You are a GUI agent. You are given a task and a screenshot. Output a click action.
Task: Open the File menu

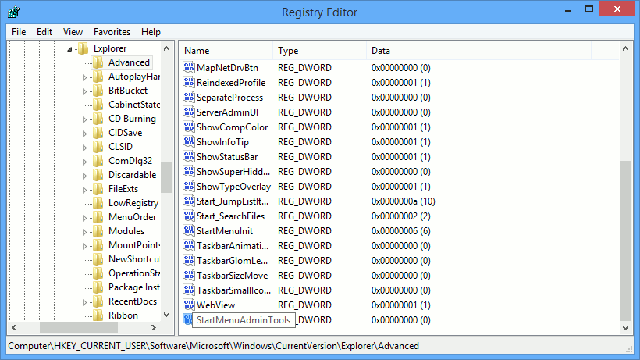pos(18,32)
